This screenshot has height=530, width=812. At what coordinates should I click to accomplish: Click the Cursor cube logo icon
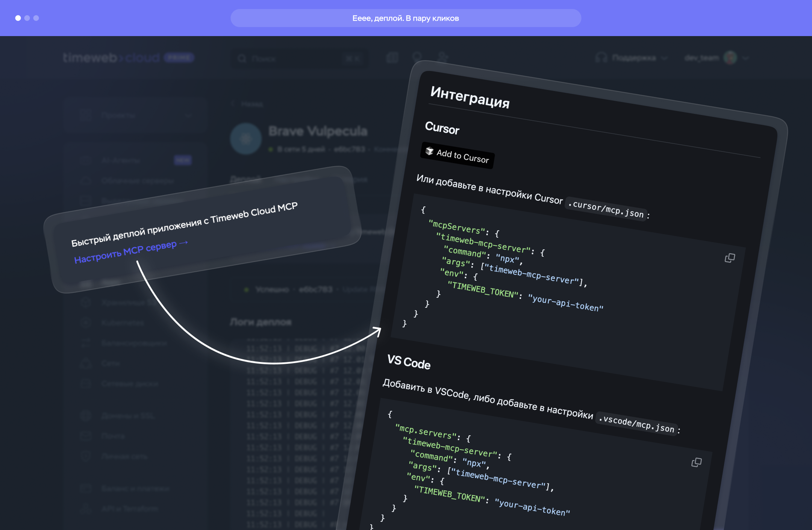[x=429, y=151]
